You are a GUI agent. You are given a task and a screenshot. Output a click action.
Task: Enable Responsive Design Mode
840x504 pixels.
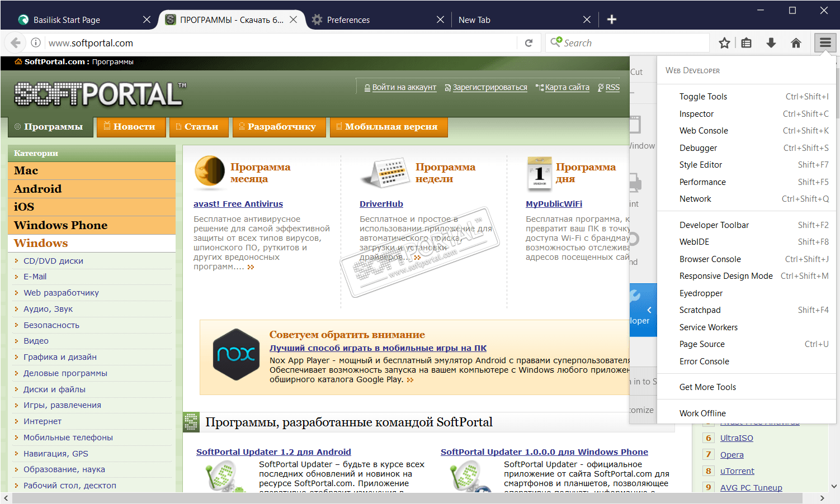coord(747,276)
